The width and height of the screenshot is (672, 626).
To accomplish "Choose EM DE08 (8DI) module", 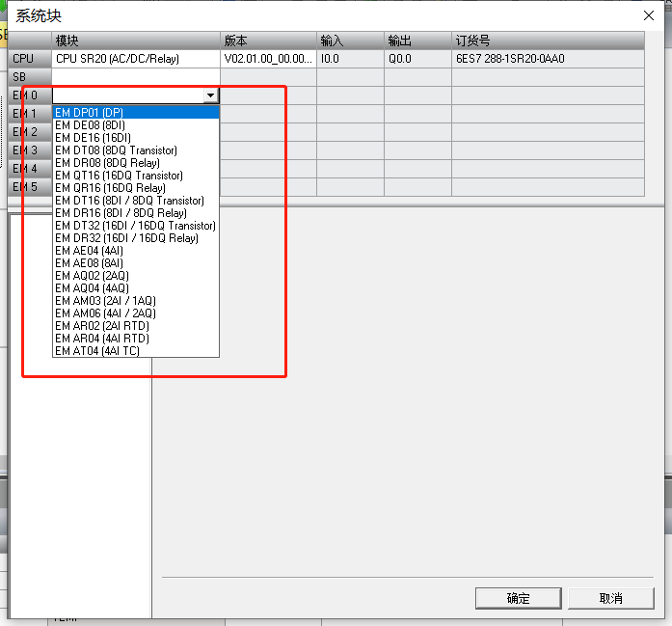I will click(135, 125).
